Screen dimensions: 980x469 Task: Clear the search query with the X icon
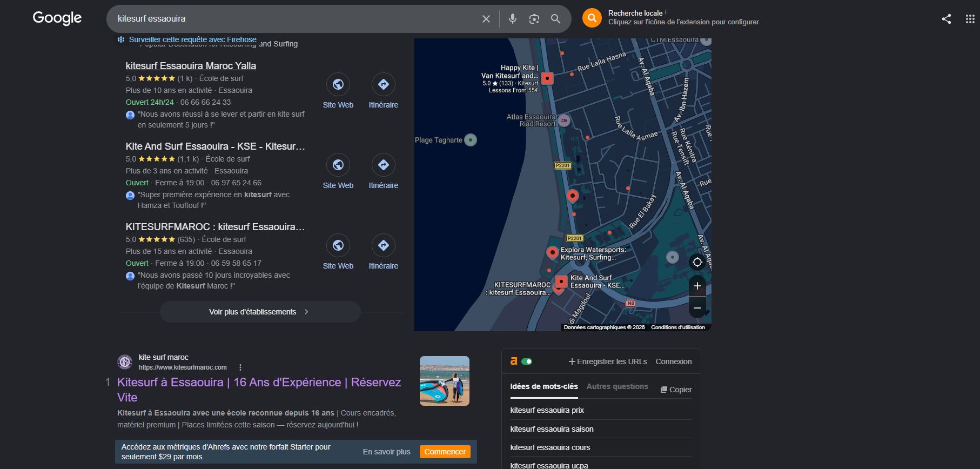tap(486, 19)
